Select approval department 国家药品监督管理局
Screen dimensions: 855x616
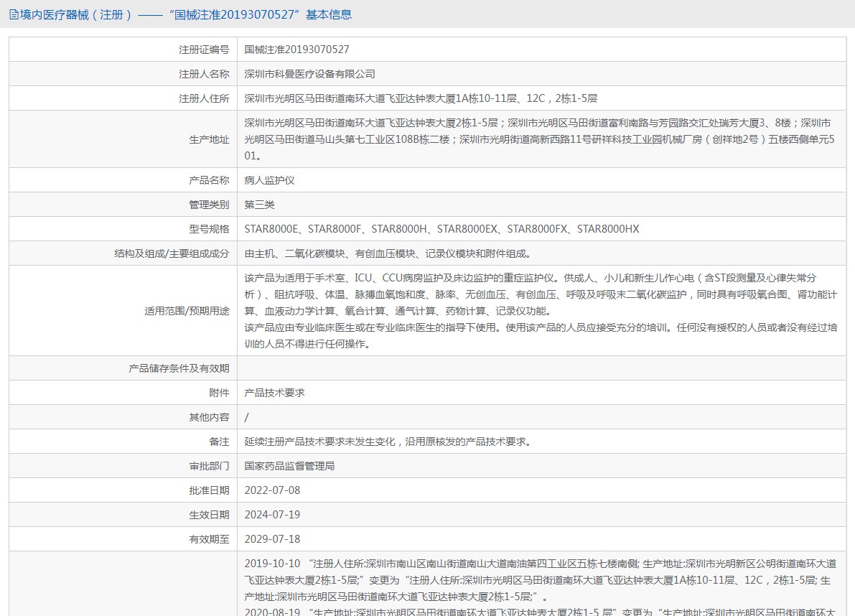point(289,466)
